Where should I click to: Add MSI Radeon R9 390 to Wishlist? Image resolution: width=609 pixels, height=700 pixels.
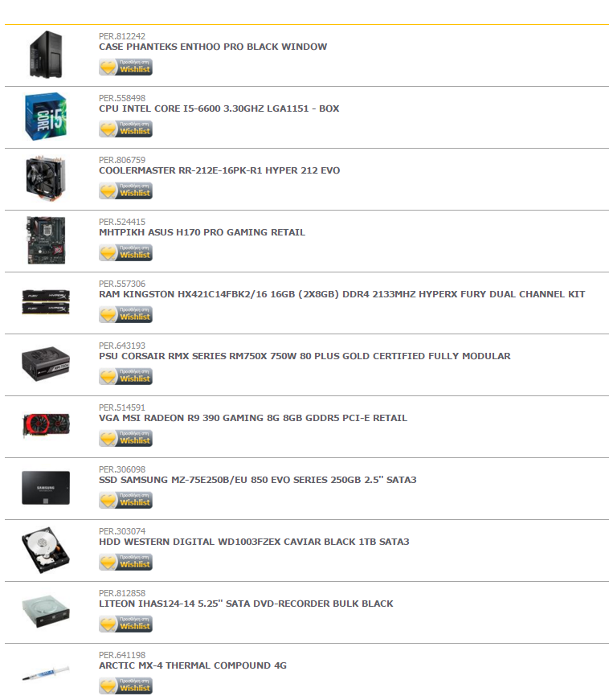click(125, 438)
